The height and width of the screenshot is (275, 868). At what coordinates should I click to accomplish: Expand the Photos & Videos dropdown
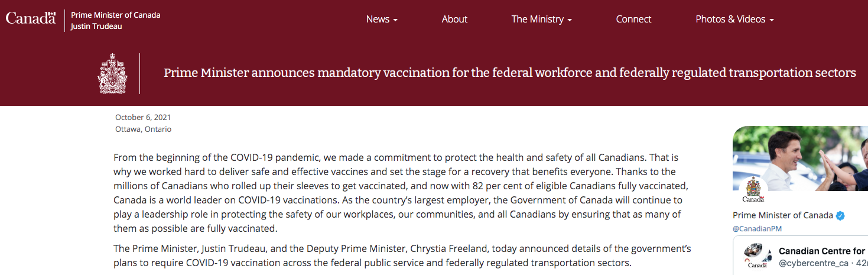734,19
